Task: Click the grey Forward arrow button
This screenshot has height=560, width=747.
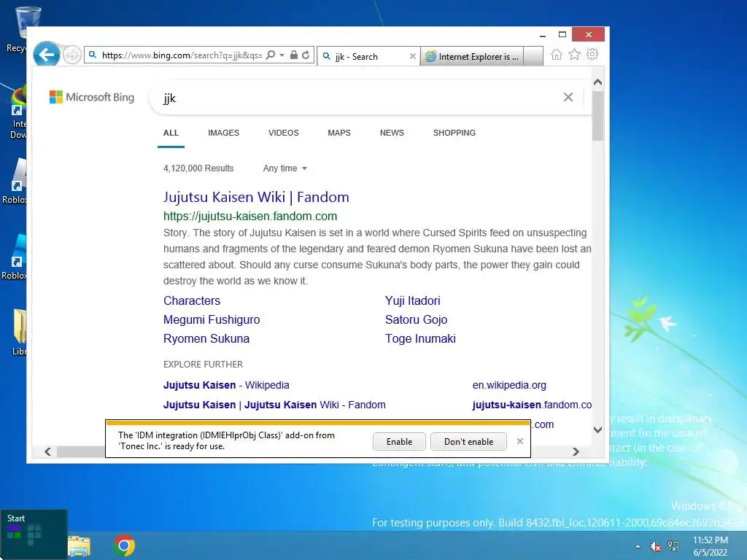Action: coord(72,55)
